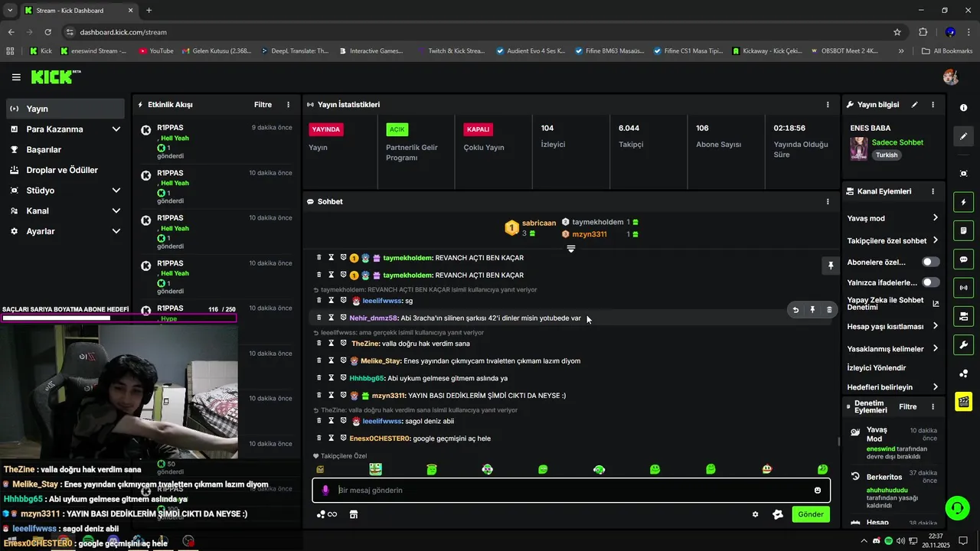980x551 pixels.
Task: Click the chat panel scrollbar
Action: coord(838,441)
